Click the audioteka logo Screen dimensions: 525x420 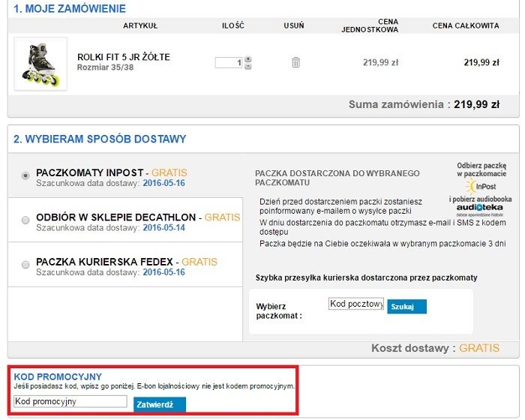pyautogui.click(x=480, y=209)
